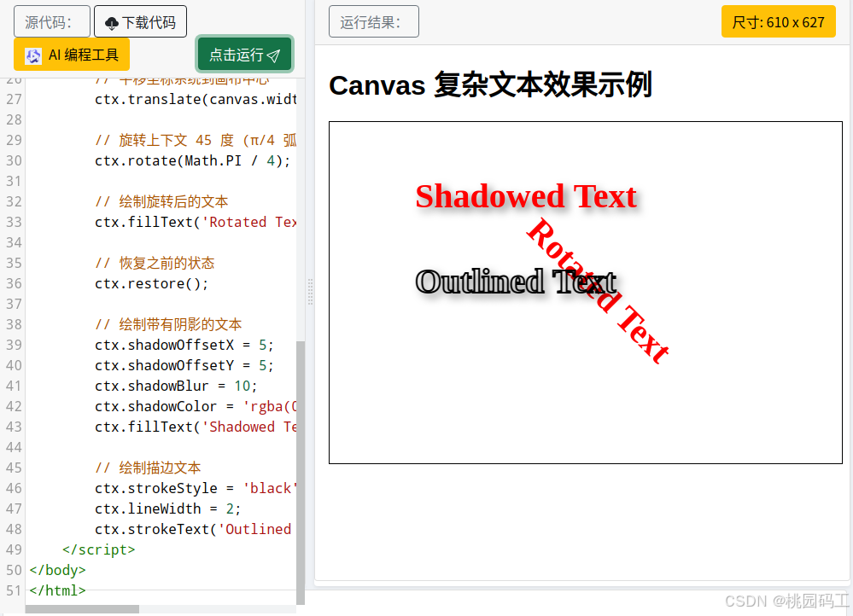
Task: Run code with 点击运行 button
Action: point(244,55)
